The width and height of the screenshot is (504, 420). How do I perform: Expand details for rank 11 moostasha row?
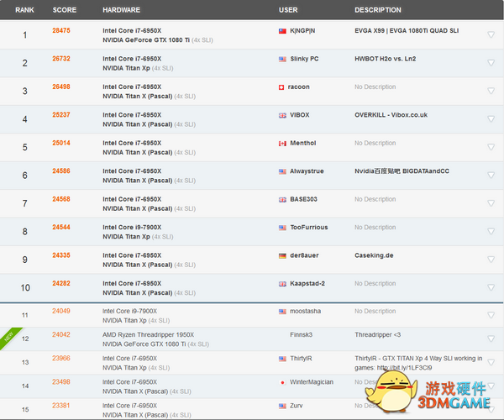tap(491, 315)
